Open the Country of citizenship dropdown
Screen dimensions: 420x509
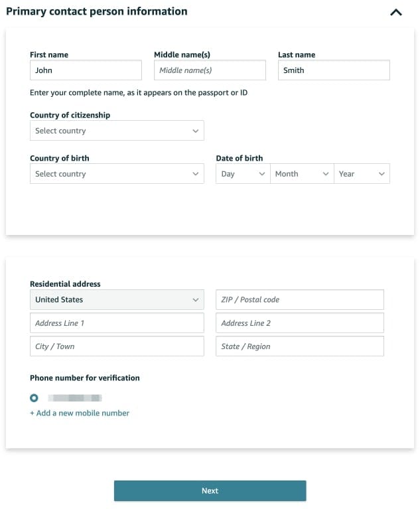pos(117,131)
